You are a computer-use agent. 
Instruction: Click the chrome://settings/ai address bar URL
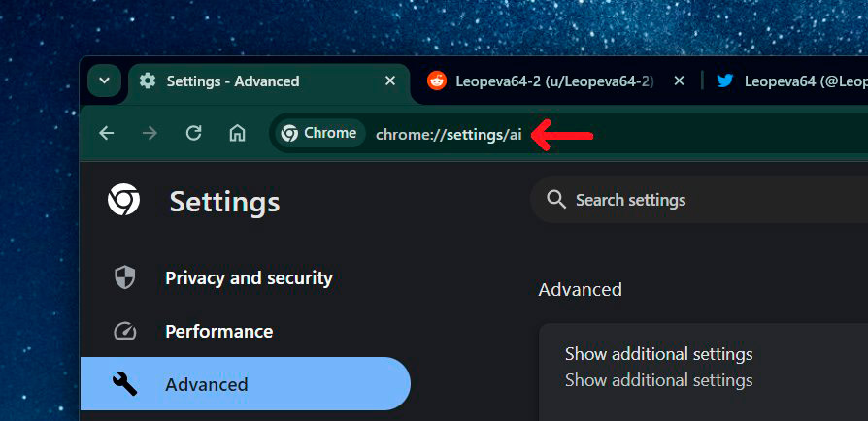click(x=449, y=135)
